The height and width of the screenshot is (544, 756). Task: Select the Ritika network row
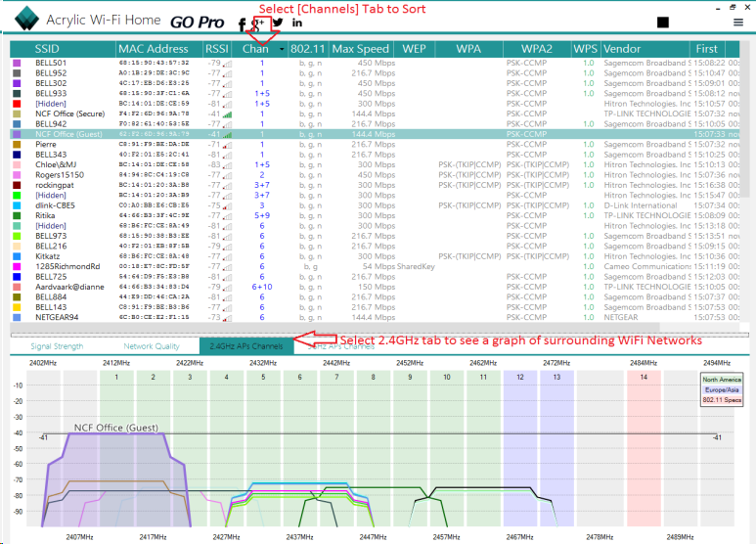[375, 215]
